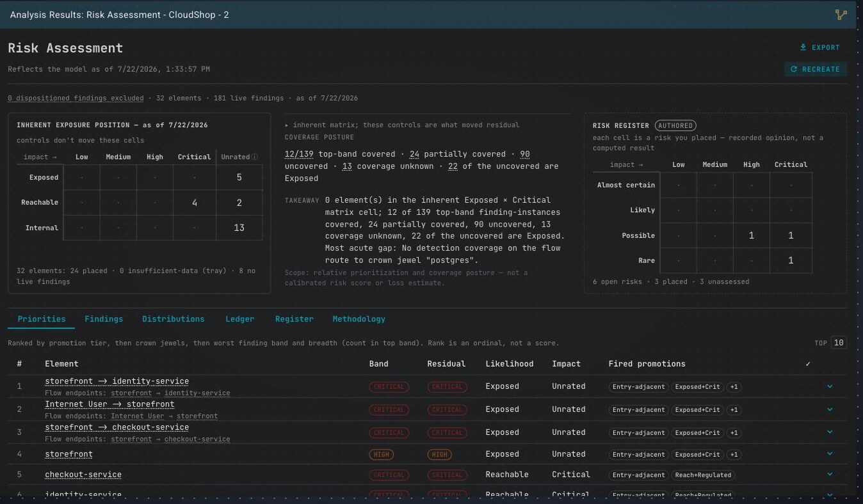Viewport: 863px width, 504px height.
Task: Expand the Internet User to storefront row chevron
Action: (830, 409)
